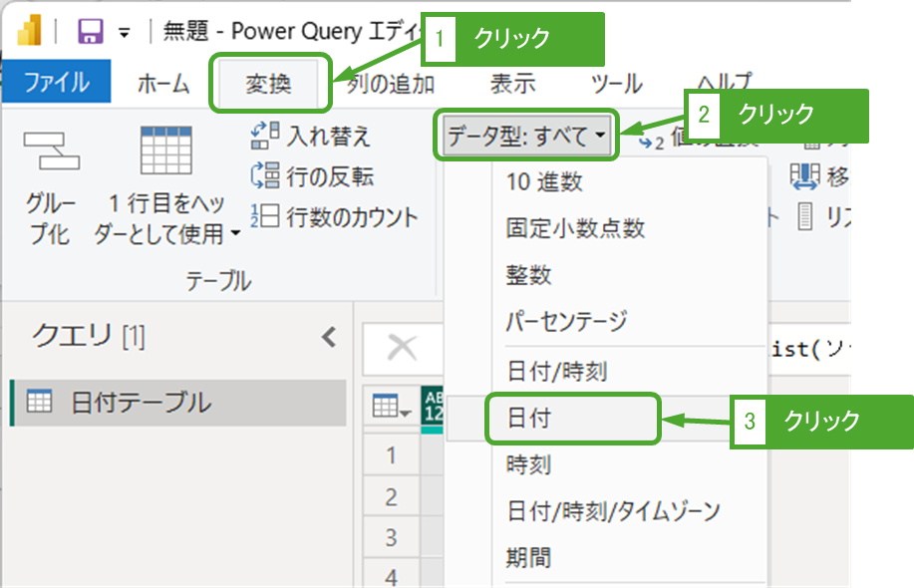Switch to the Home (ホーム) tab

(x=162, y=84)
